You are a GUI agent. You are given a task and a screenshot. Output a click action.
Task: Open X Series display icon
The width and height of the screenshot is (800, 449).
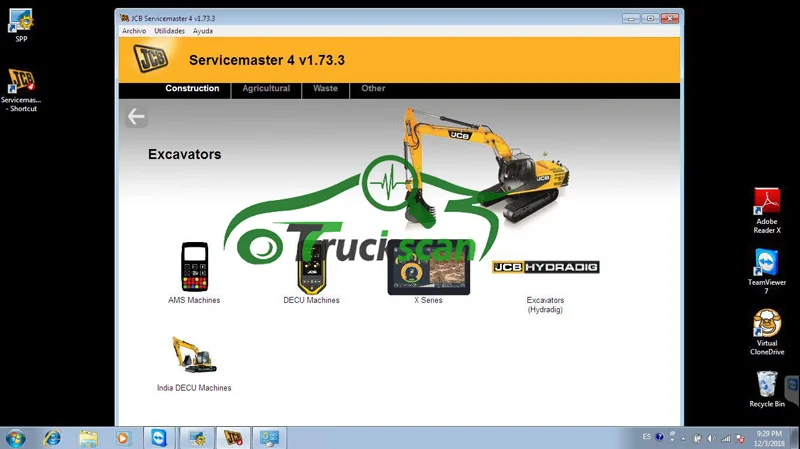(x=429, y=267)
